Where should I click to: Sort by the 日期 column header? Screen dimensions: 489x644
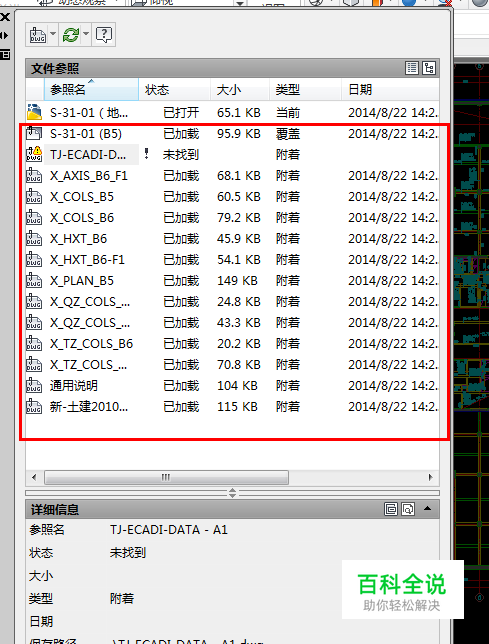(x=390, y=89)
